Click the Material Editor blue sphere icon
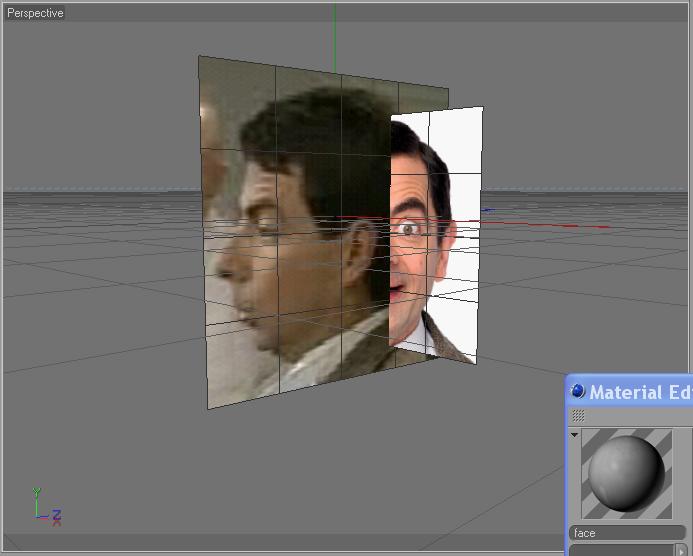 [577, 391]
